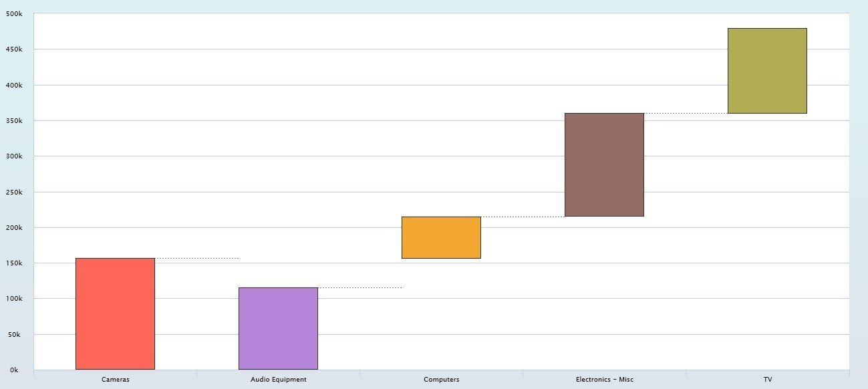Select dotted connector between Computers and Electronics

(x=523, y=217)
